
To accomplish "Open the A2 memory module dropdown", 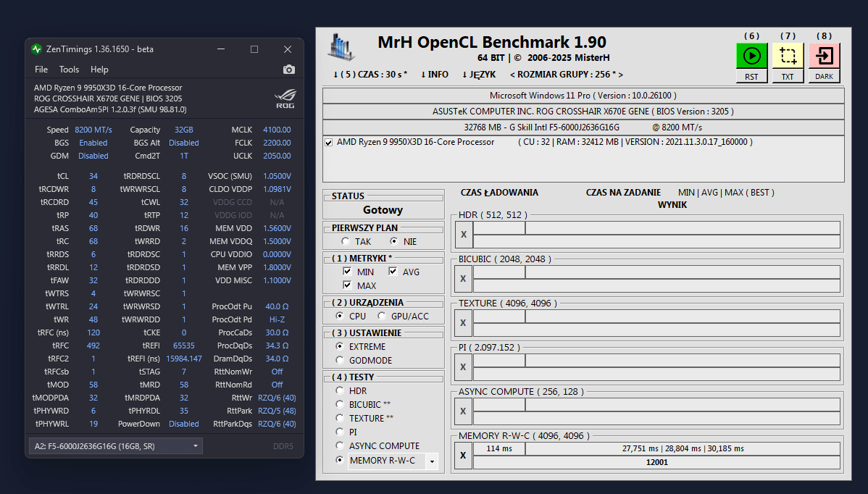I will [116, 446].
